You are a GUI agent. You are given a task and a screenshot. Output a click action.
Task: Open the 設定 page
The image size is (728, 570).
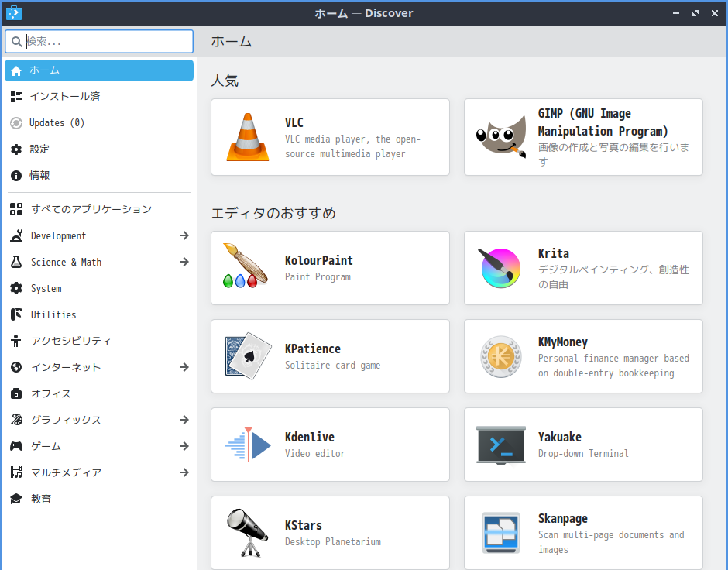coord(99,149)
